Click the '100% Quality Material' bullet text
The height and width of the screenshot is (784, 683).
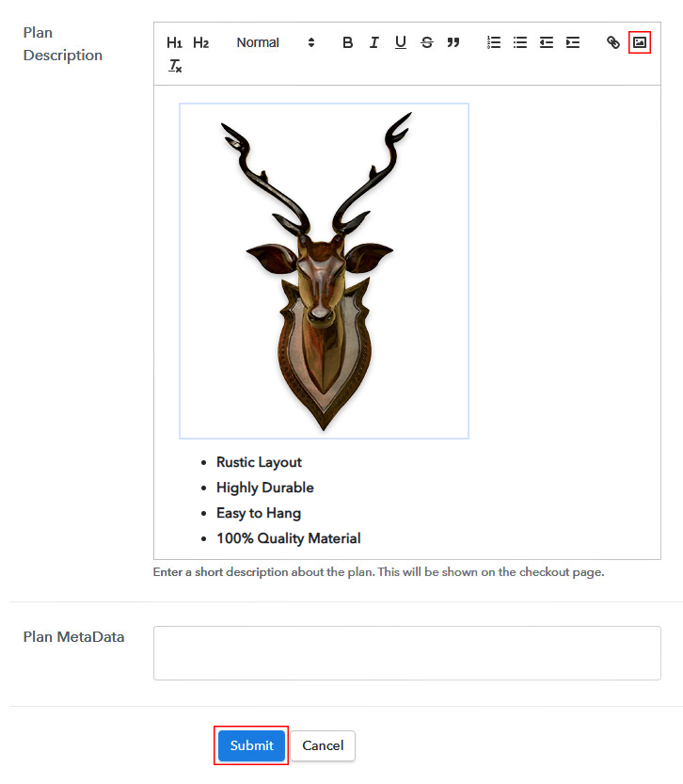coord(288,538)
